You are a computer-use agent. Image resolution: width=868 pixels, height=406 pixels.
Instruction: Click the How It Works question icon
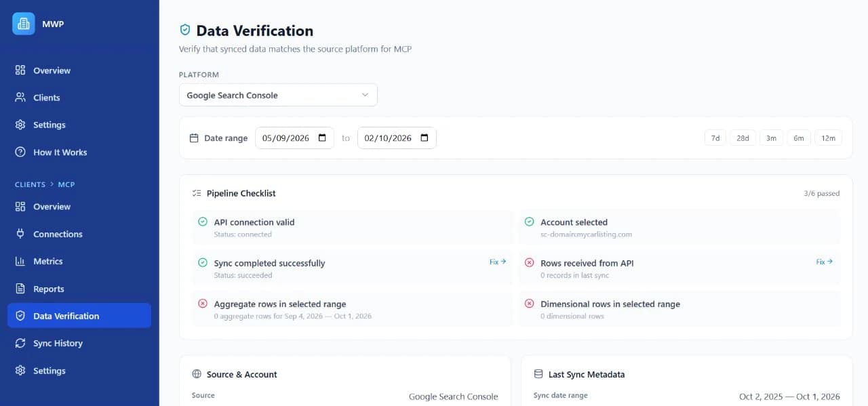point(20,152)
